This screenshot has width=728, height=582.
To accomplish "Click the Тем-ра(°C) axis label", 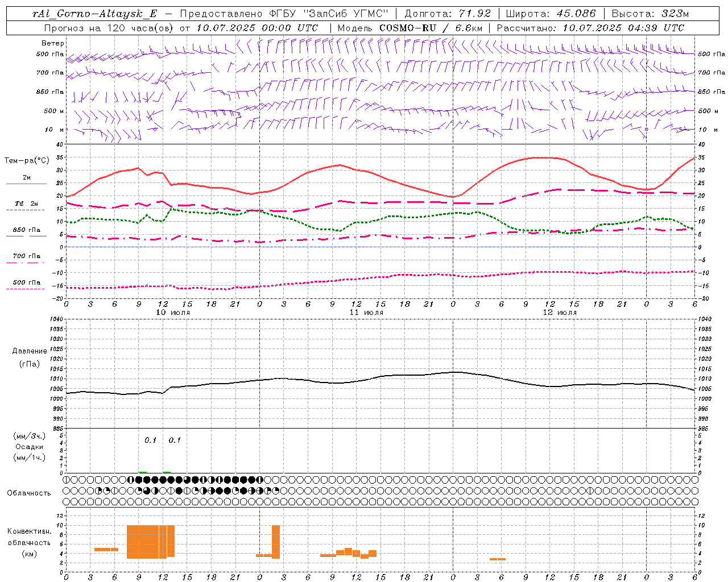I will [x=27, y=161].
